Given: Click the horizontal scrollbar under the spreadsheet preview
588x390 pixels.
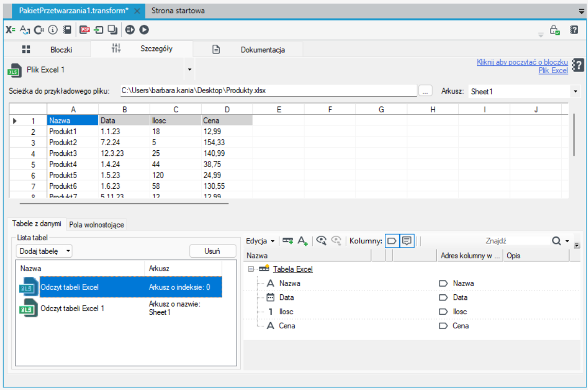Looking at the screenshot, I should [x=124, y=204].
